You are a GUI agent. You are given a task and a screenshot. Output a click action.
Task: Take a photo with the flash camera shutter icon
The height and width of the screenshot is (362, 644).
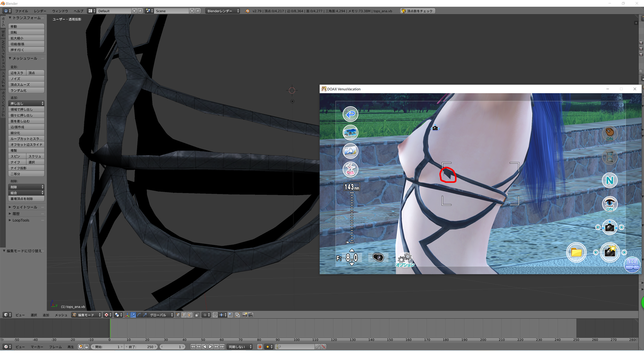610,252
